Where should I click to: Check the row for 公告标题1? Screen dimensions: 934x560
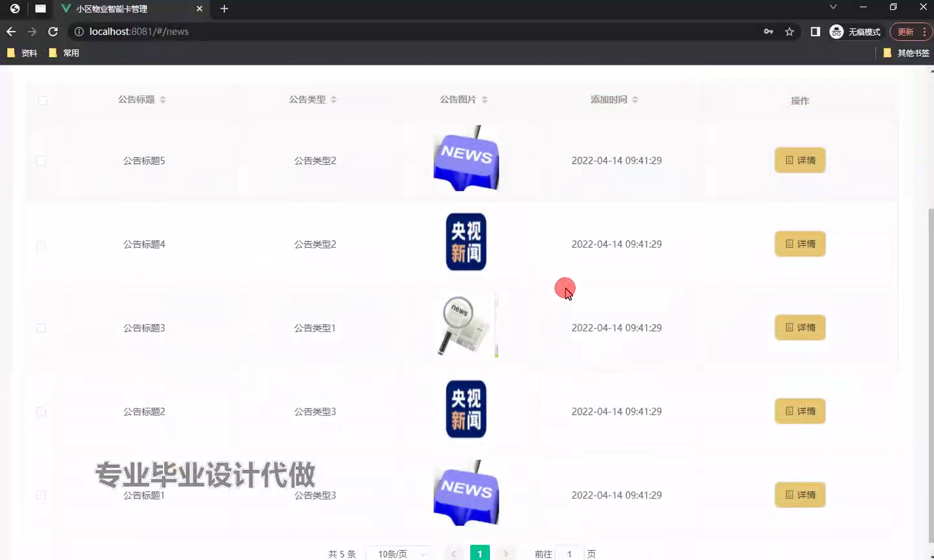(41, 496)
